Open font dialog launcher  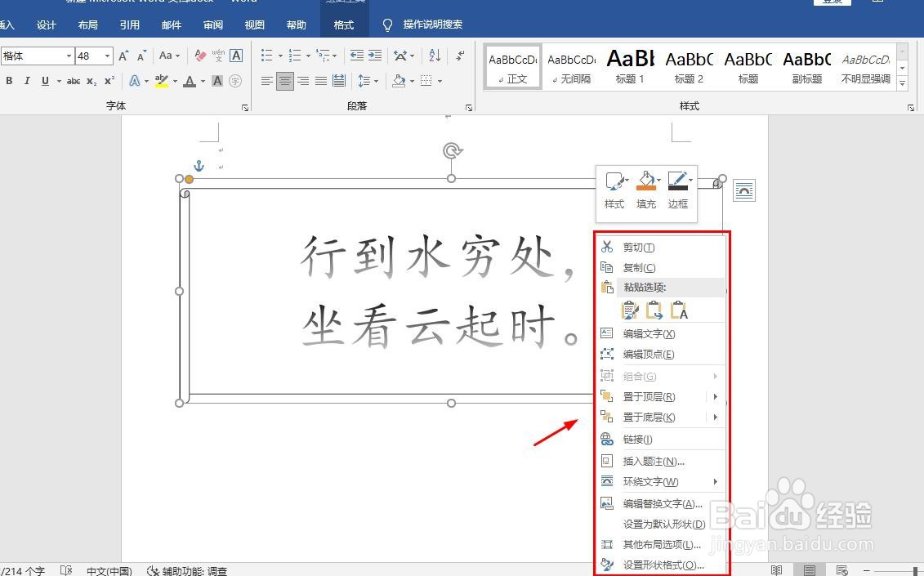click(245, 108)
